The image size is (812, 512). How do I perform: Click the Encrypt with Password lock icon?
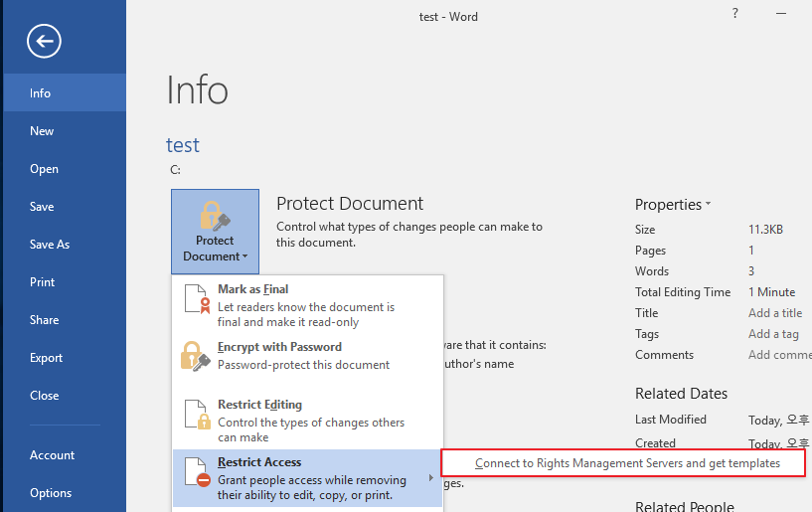click(x=195, y=356)
